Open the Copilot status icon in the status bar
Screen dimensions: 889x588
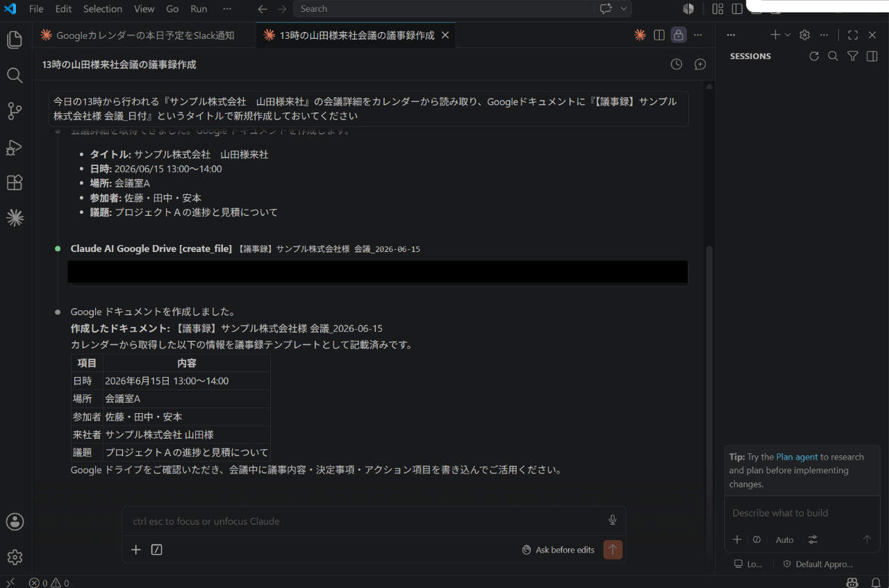(852, 582)
